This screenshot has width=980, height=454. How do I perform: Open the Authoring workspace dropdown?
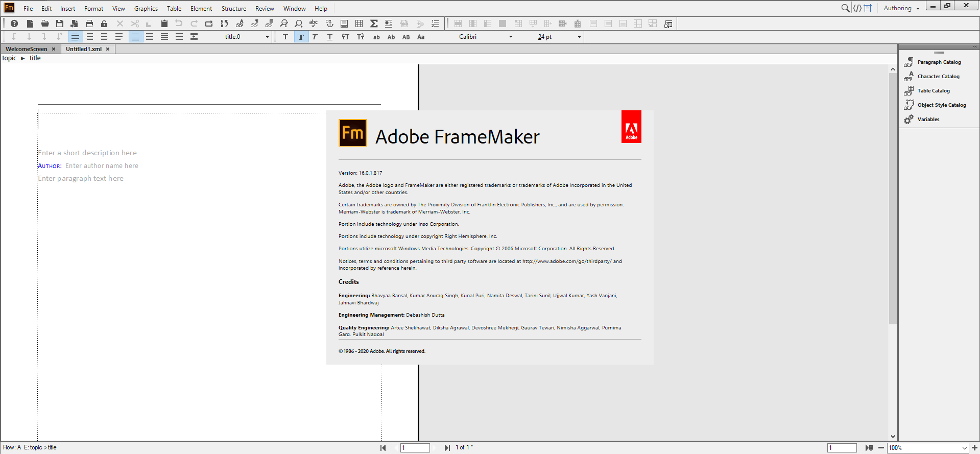[x=901, y=8]
